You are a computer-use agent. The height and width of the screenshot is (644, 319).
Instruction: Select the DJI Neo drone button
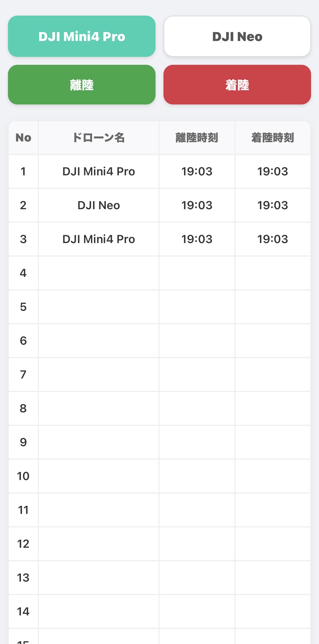pos(237,36)
